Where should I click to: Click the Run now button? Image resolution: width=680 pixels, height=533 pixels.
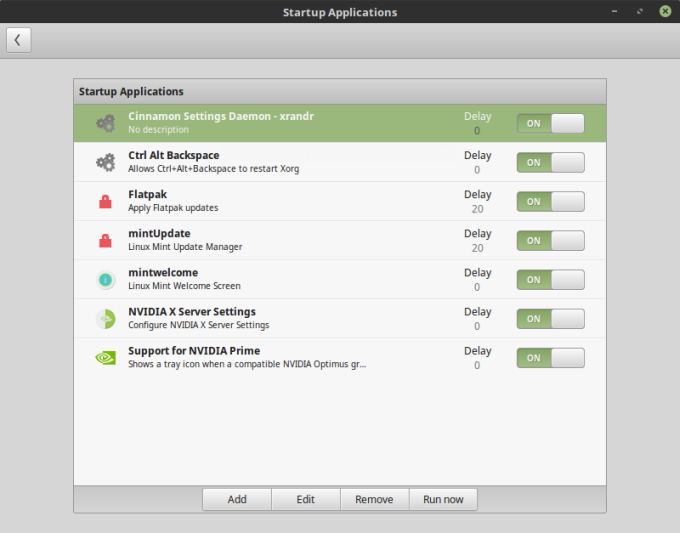(443, 500)
